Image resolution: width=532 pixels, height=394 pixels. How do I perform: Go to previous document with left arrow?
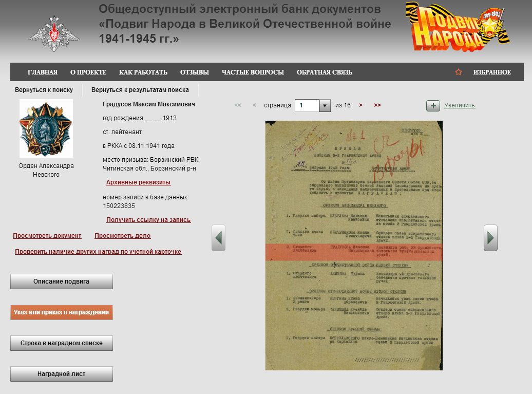(x=218, y=238)
